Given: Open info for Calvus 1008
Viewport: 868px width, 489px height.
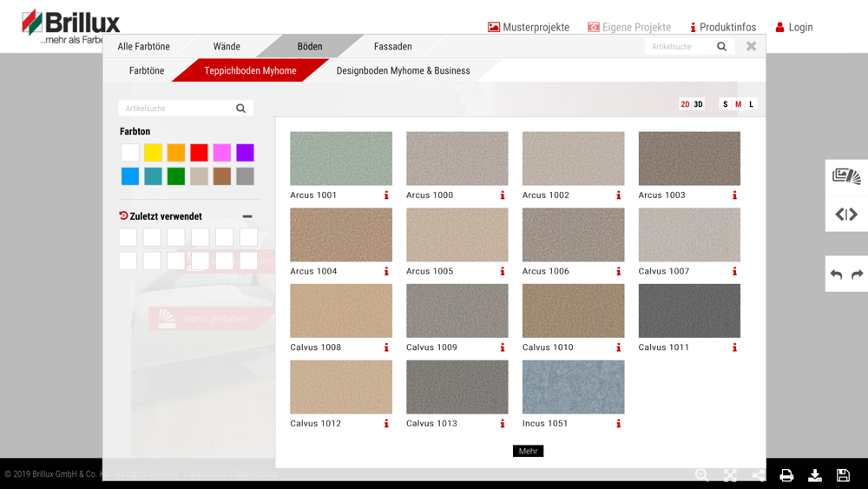Looking at the screenshot, I should click(x=386, y=347).
